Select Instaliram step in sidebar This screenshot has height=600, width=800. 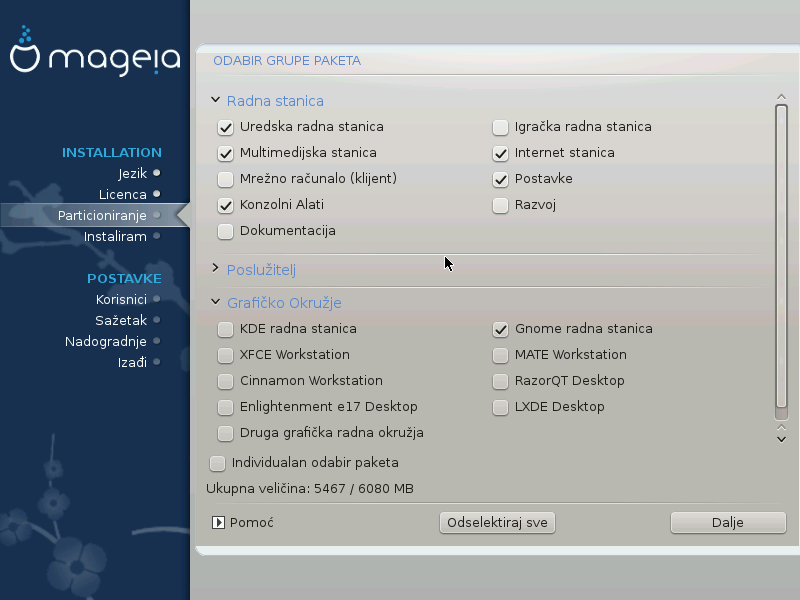point(115,236)
